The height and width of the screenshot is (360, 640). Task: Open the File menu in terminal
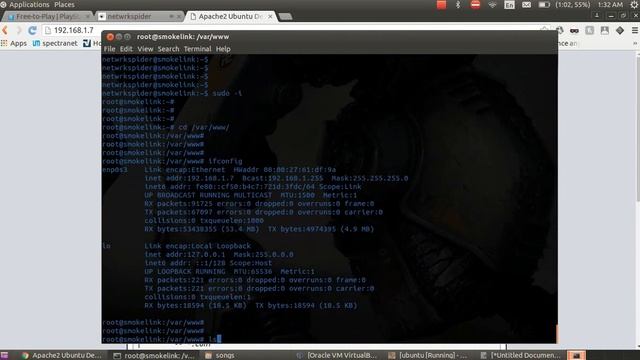tap(109, 49)
